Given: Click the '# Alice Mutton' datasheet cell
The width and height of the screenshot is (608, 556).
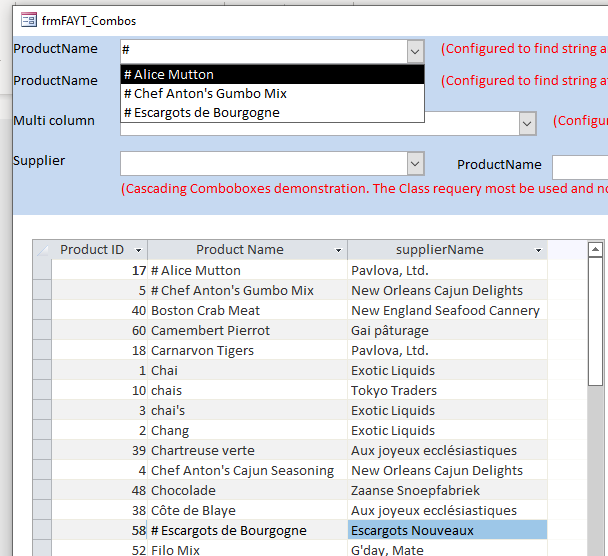Looking at the screenshot, I should (x=247, y=270).
